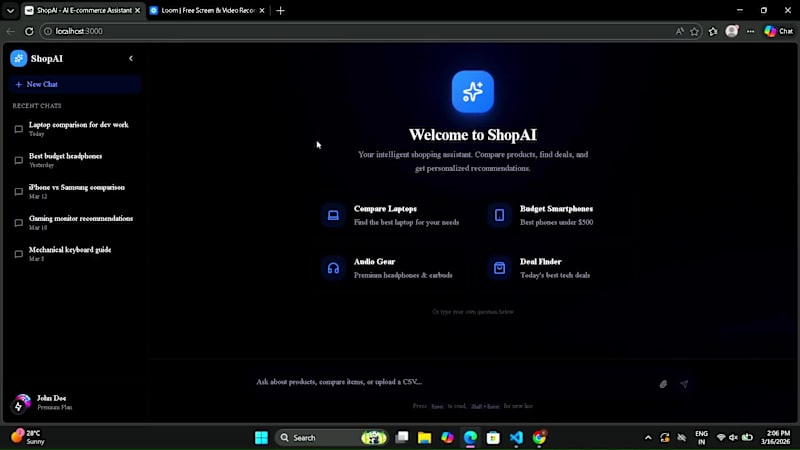Open Copilot Chat in browser toolbar

(x=779, y=31)
